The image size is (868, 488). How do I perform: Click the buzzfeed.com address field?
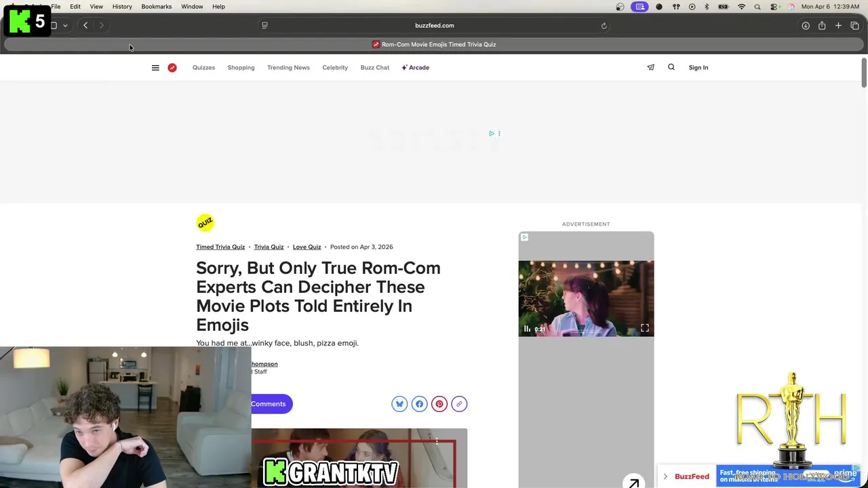pyautogui.click(x=435, y=26)
